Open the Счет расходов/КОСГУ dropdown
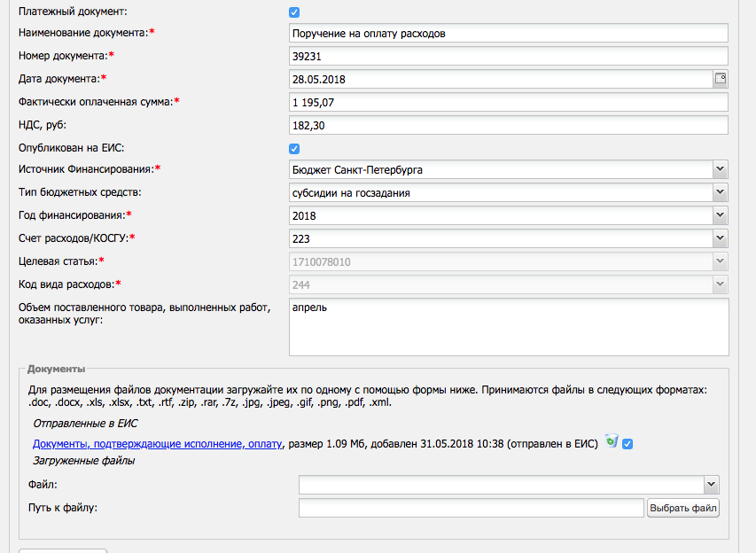This screenshot has width=756, height=553. coord(720,238)
